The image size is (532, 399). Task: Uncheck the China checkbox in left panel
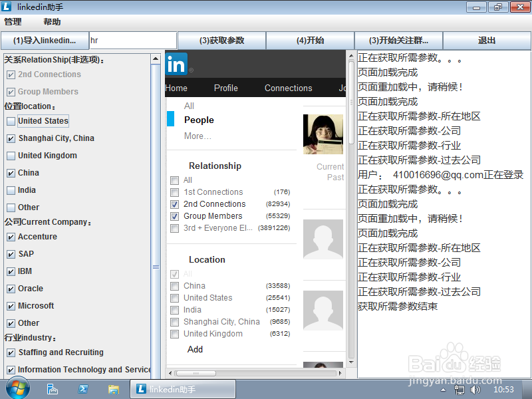[x=11, y=173]
